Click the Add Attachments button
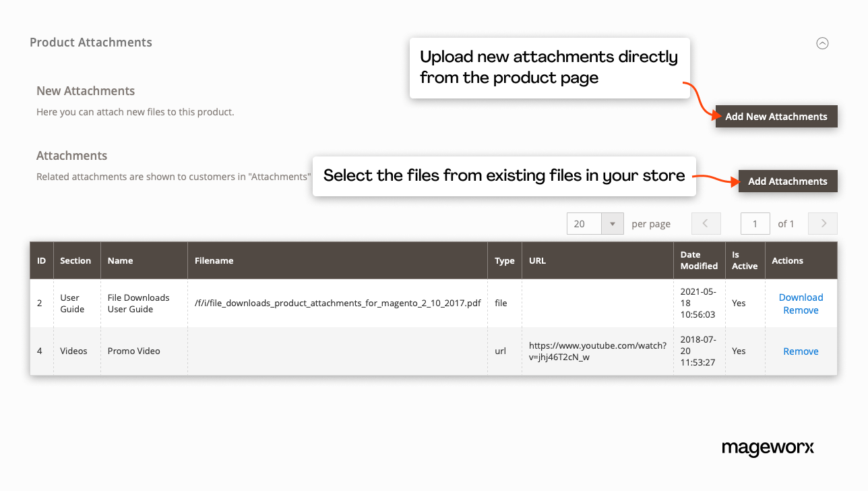This screenshot has height=491, width=868. pyautogui.click(x=787, y=181)
